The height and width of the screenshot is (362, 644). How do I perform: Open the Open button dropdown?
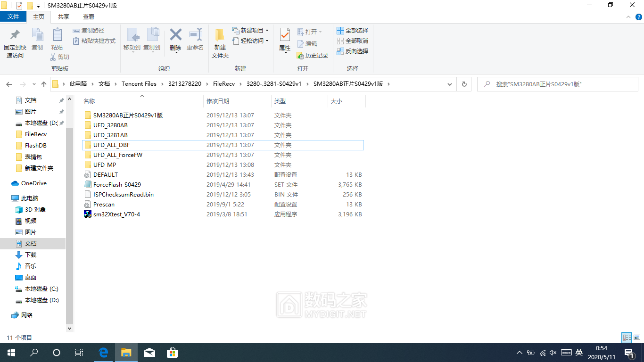pos(310,32)
